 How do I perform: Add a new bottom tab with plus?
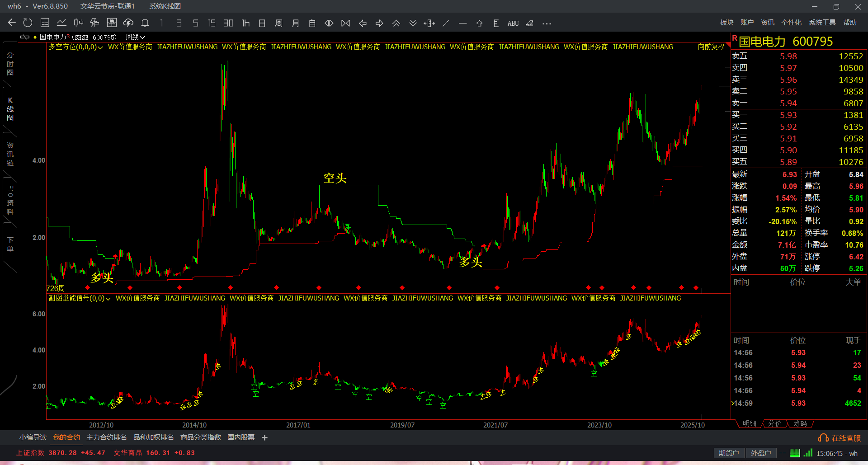(264, 437)
